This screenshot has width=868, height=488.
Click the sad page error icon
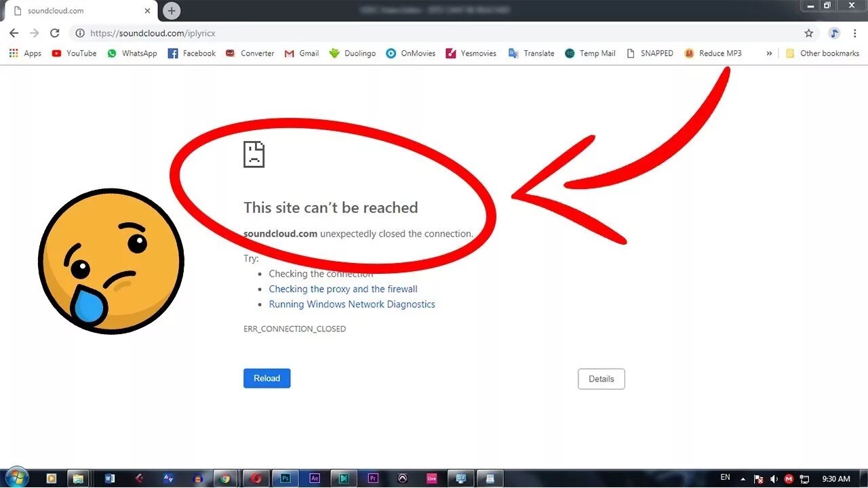pos(254,155)
